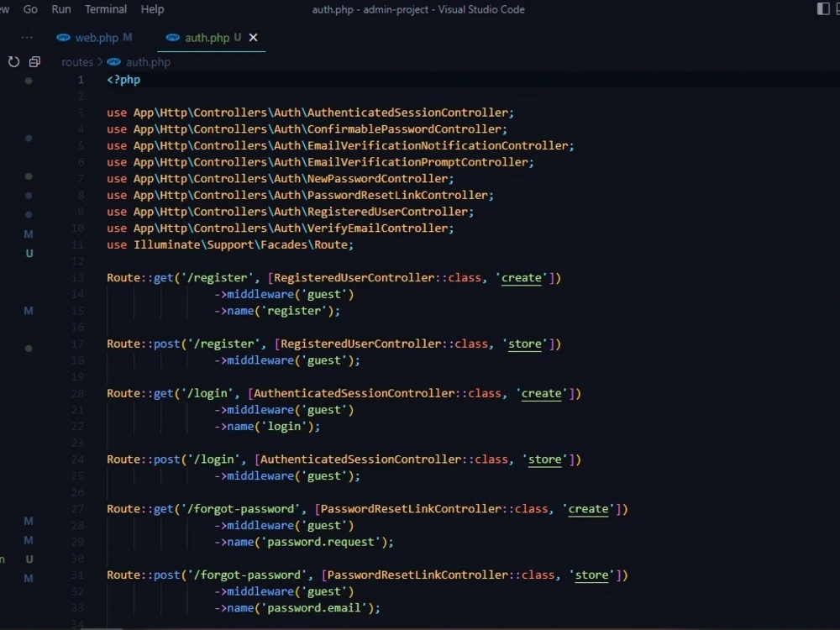
Task: Open the routes breadcrumb picker
Action: (77, 61)
